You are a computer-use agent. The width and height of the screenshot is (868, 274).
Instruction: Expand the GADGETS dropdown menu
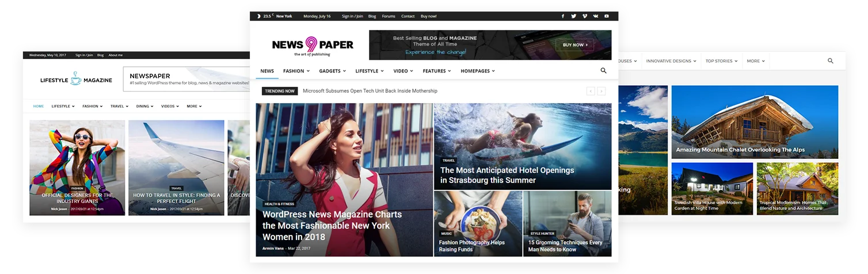click(x=333, y=71)
